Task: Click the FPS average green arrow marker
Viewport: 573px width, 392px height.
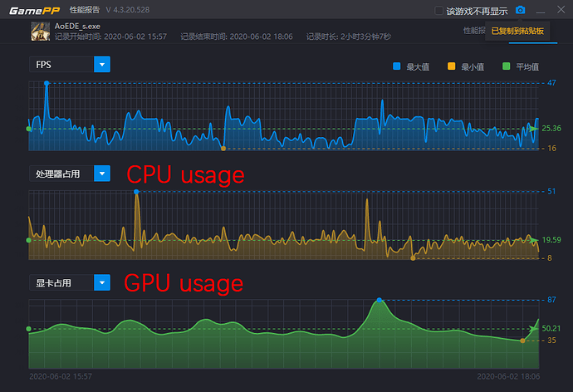Action: (533, 129)
